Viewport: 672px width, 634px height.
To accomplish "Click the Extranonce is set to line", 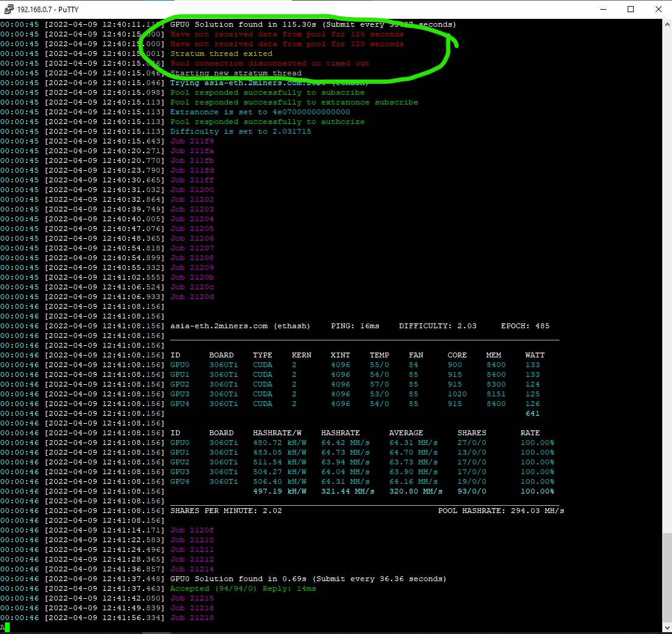I will coord(260,112).
